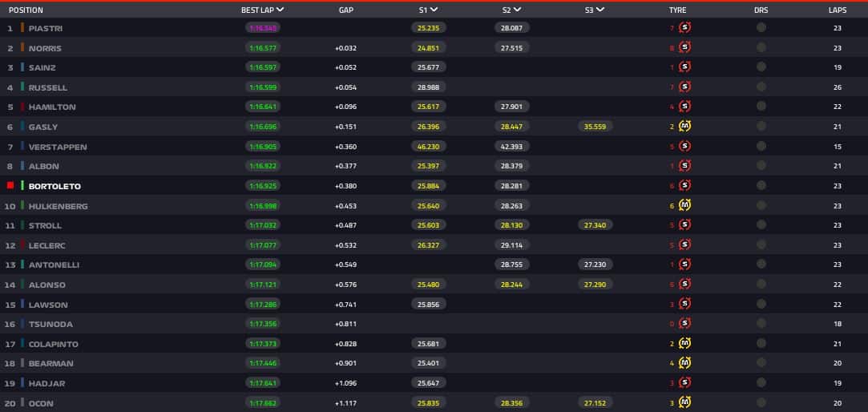Click Stroll's S3 time 27.340
This screenshot has height=412, width=868.
[x=595, y=224]
